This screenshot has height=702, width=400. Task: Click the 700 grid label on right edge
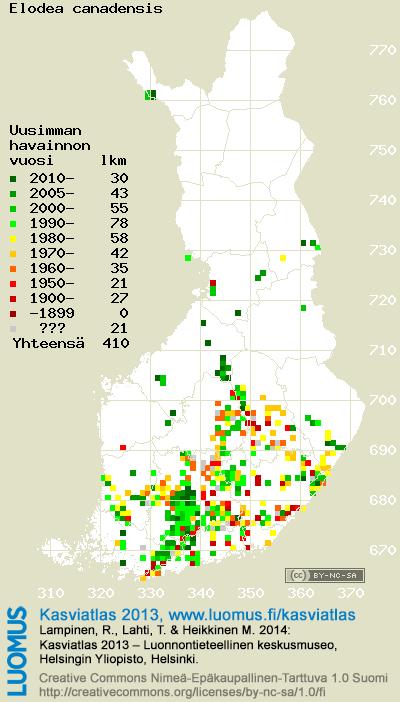(x=383, y=400)
